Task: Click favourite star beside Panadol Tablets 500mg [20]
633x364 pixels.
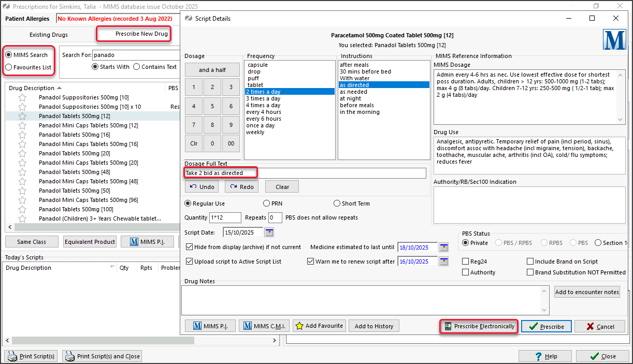Action: [22, 153]
